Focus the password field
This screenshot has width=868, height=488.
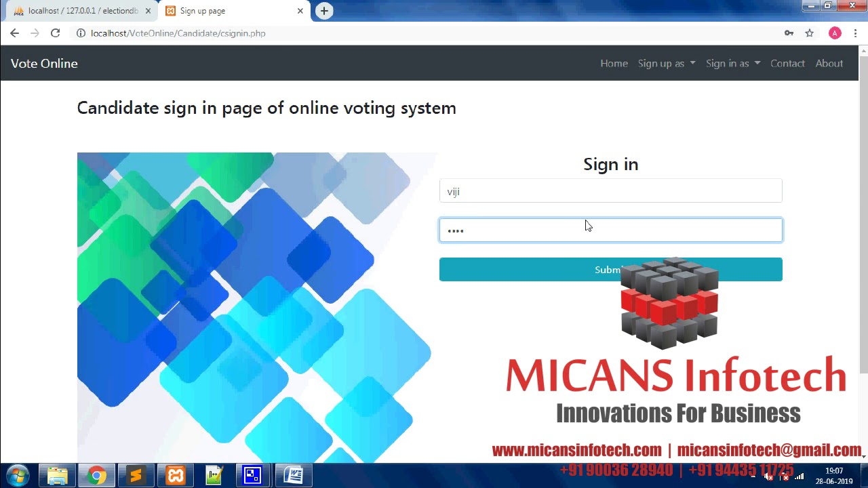610,230
